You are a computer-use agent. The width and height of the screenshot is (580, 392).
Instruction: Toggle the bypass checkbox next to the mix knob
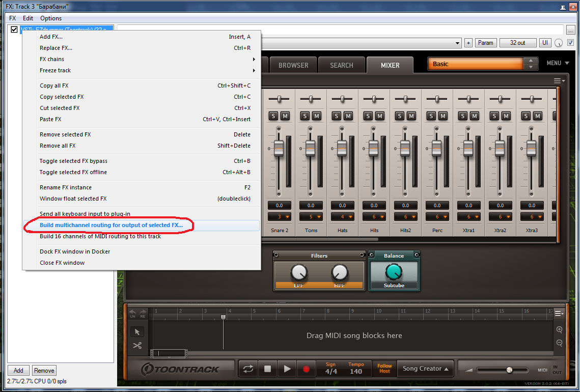point(571,43)
